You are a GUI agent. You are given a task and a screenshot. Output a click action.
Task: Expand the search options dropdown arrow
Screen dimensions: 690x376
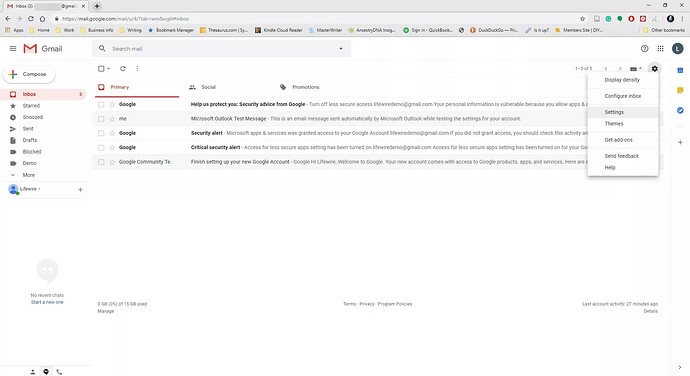[x=341, y=48]
